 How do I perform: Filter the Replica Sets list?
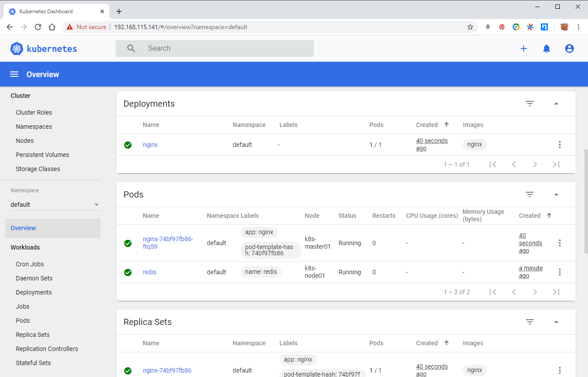click(x=530, y=322)
